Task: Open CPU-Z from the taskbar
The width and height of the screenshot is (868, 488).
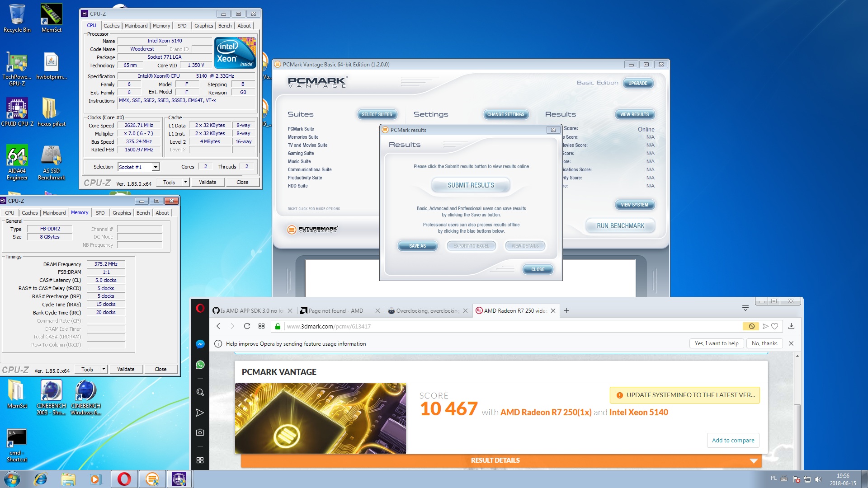Action: pyautogui.click(x=179, y=479)
